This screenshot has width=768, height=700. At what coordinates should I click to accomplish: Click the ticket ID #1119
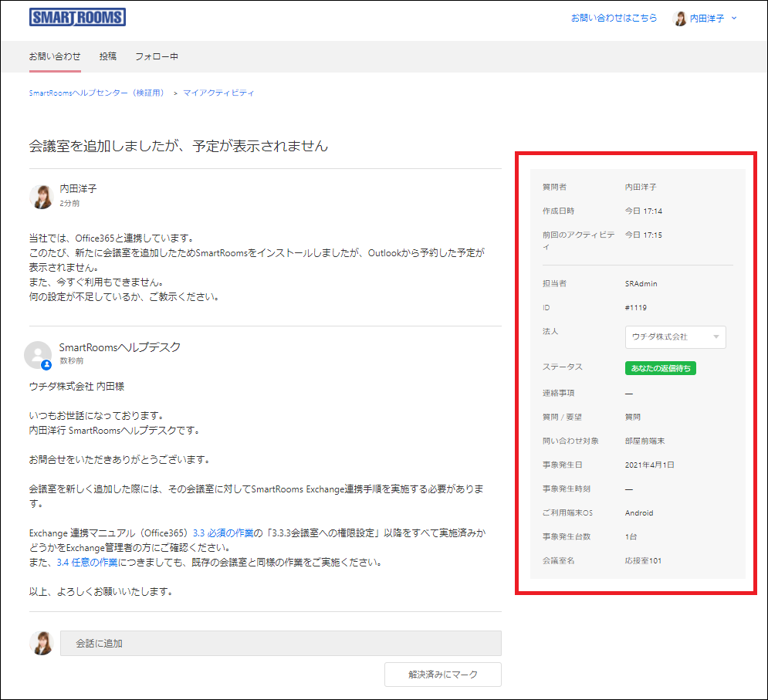tap(635, 308)
